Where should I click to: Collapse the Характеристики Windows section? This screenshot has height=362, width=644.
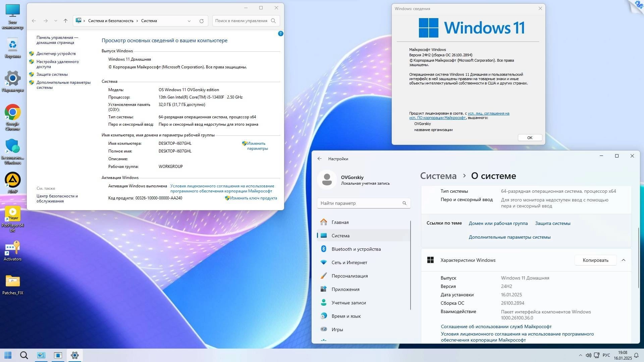tap(624, 260)
